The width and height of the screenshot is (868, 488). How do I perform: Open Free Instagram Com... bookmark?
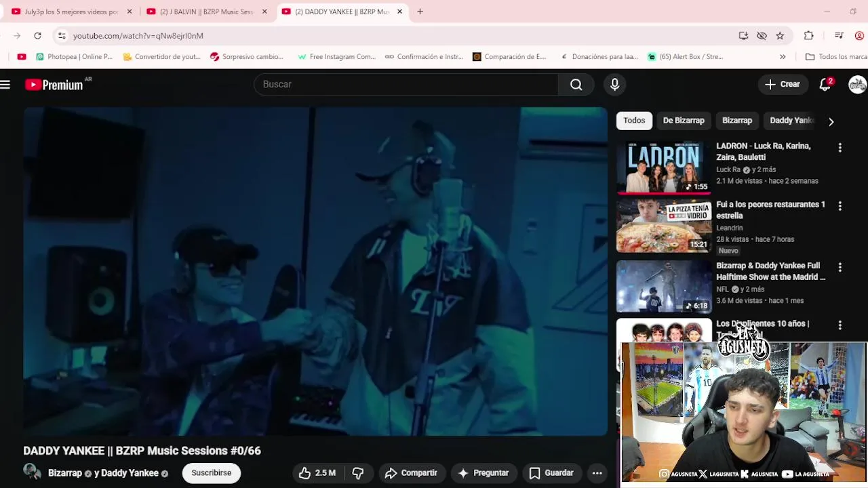[336, 57]
